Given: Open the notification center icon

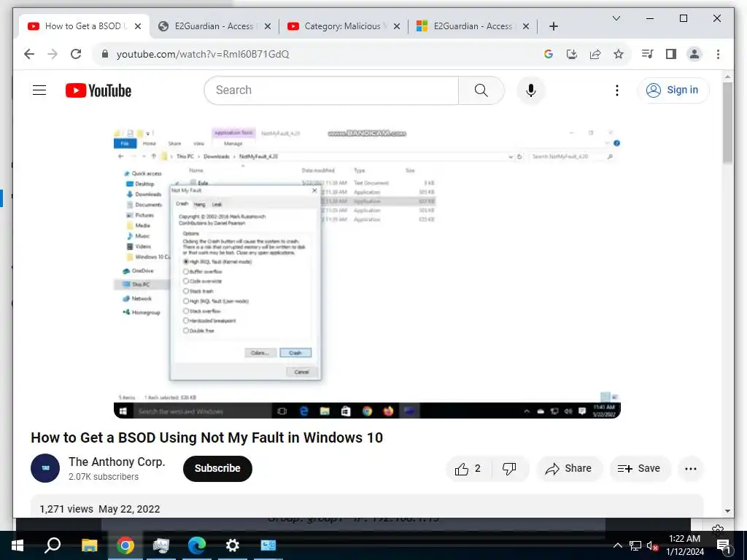Looking at the screenshot, I should (x=724, y=545).
